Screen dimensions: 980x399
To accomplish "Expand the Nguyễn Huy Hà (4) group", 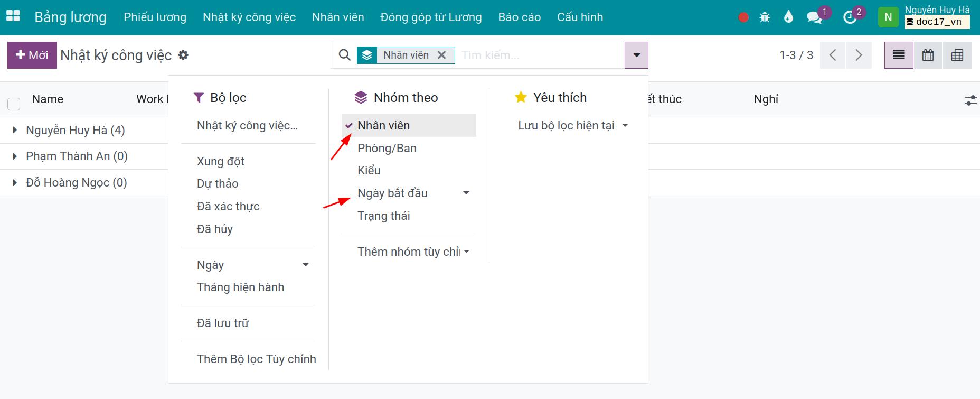I will (75, 131).
